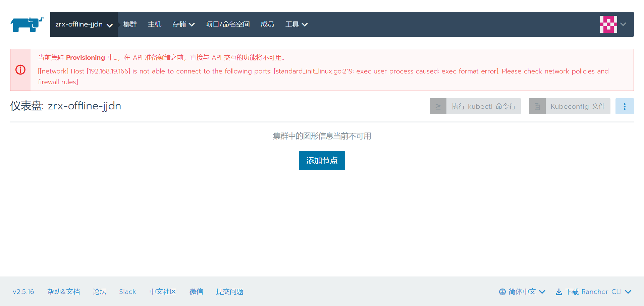The image size is (644, 306).
Task: Click the Kubeconfig file document icon
Action: pos(537,106)
